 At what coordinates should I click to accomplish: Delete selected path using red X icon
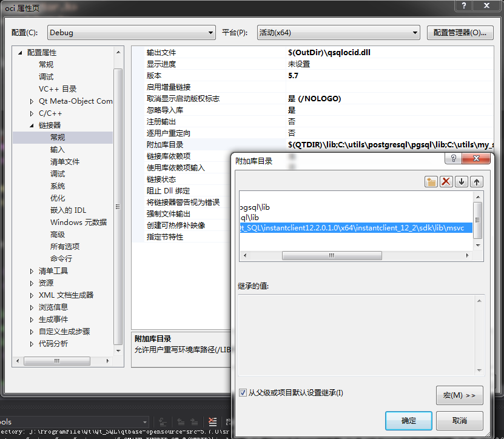446,181
